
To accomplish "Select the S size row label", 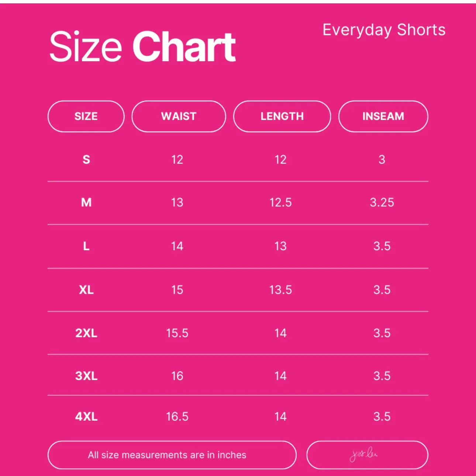I will click(86, 159).
